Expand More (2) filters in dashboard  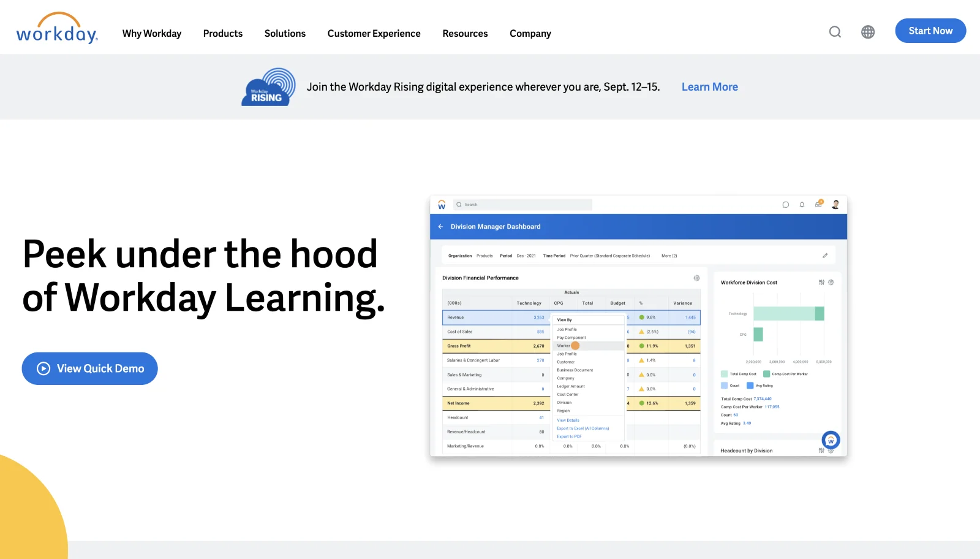(x=669, y=256)
